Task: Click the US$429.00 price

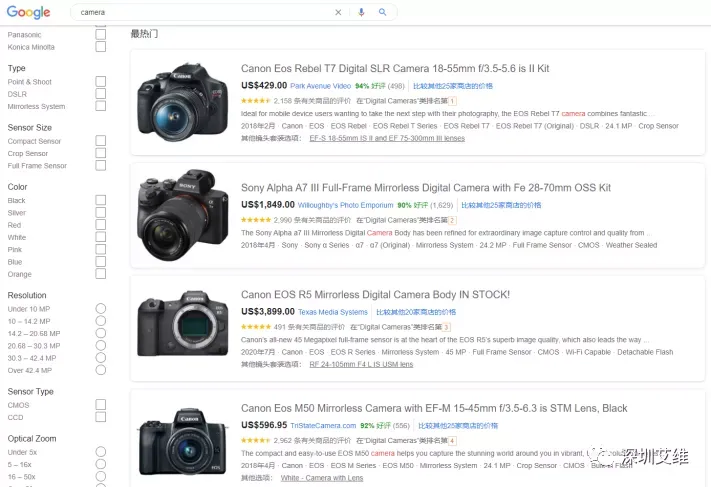Action: click(264, 85)
